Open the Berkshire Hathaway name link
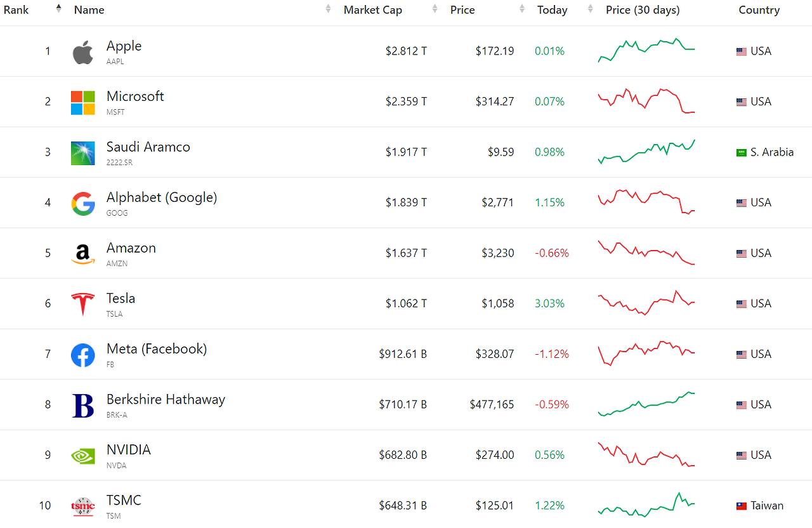Viewport: 812px width, 528px height. pos(166,399)
